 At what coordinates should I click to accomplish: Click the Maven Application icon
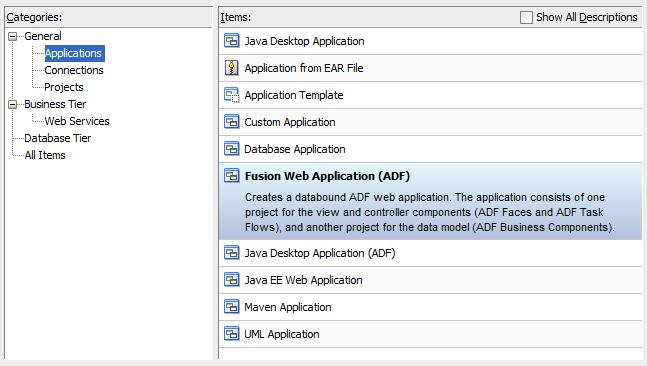pyautogui.click(x=231, y=307)
